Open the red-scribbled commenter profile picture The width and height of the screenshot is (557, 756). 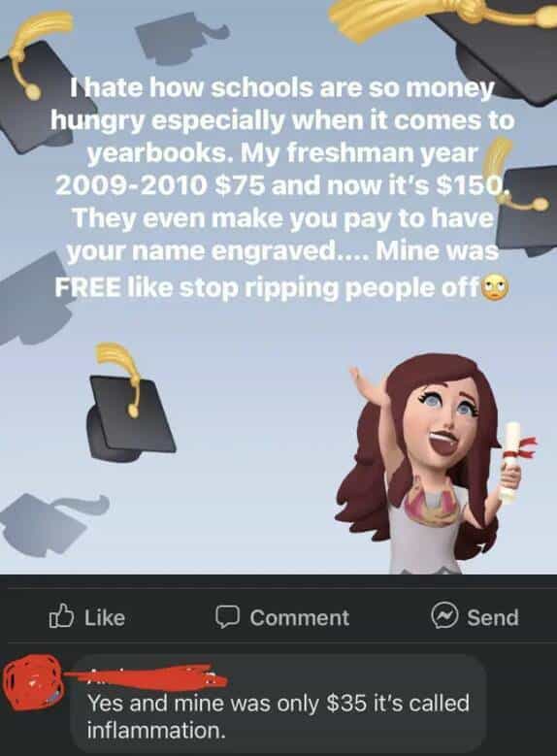[x=33, y=682]
